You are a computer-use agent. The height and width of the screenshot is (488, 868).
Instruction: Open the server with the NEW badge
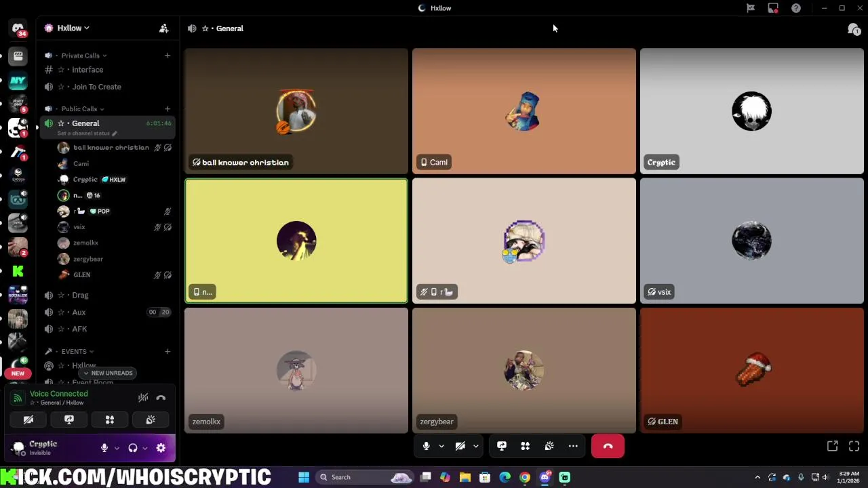18,367
